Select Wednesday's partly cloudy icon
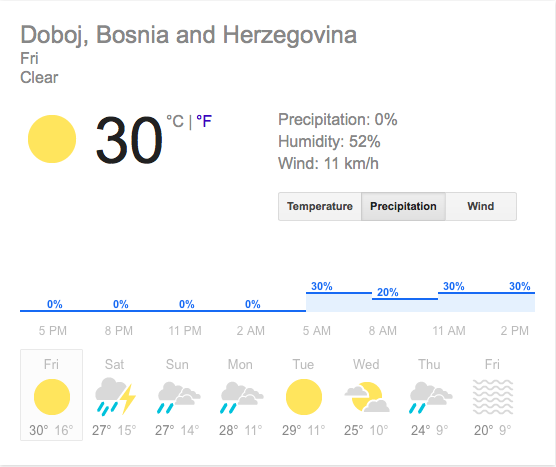The image size is (556, 467). tap(367, 397)
